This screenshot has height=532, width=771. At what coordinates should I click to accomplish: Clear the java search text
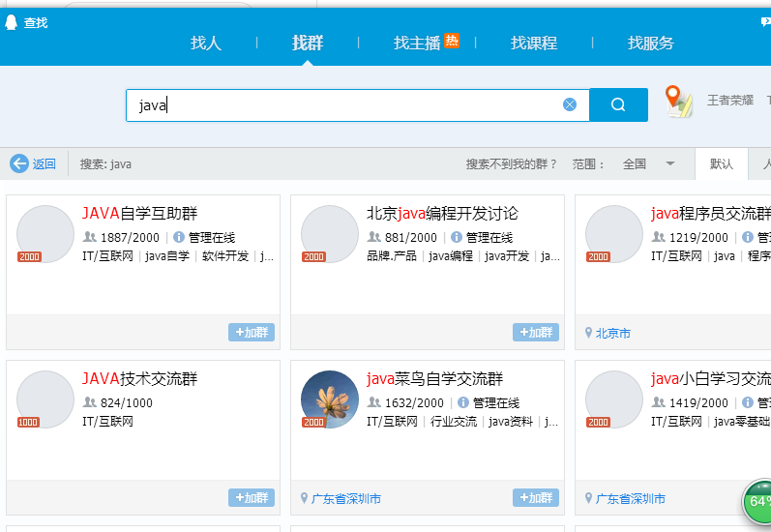click(x=570, y=104)
